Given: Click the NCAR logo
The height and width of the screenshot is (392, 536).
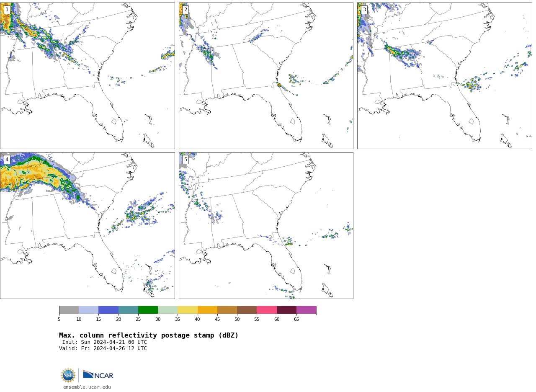Looking at the screenshot, I should pyautogui.click(x=98, y=375).
